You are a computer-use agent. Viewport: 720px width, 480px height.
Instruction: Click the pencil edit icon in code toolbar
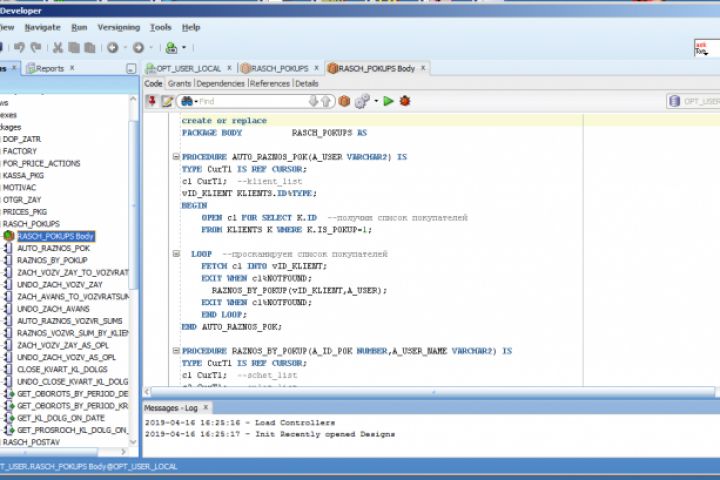167,101
